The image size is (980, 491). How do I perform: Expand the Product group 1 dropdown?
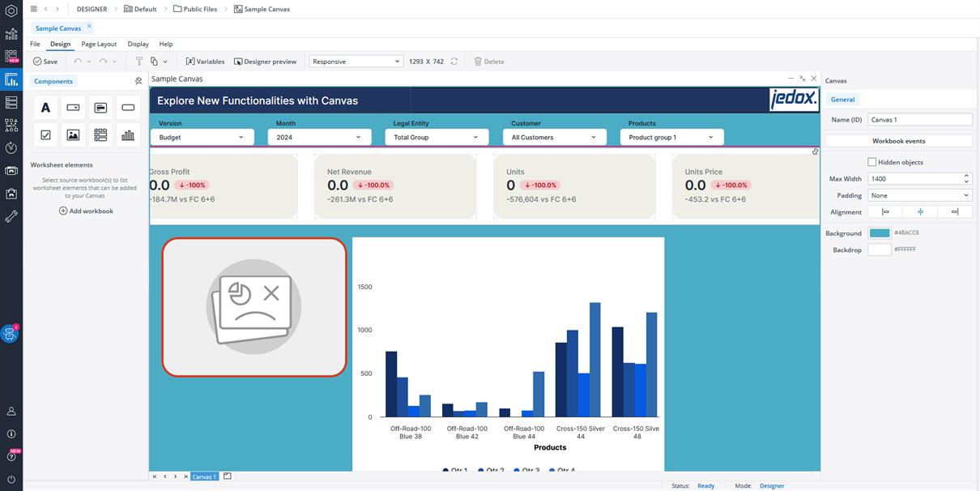point(672,138)
